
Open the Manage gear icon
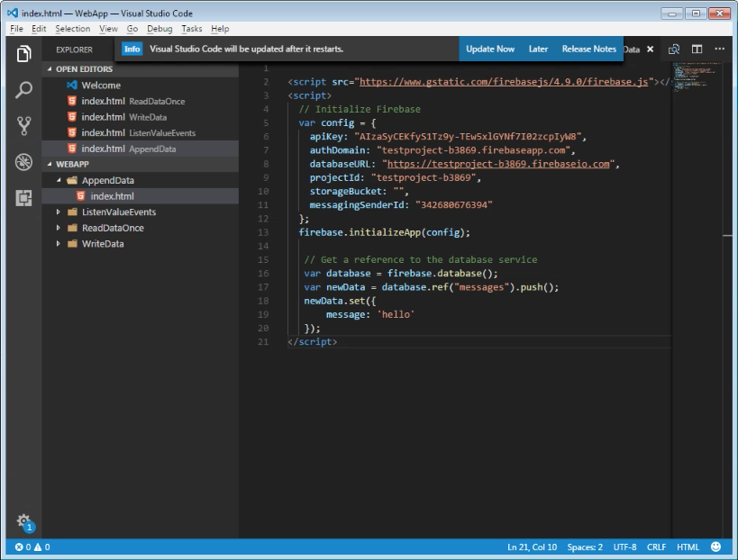click(24, 521)
